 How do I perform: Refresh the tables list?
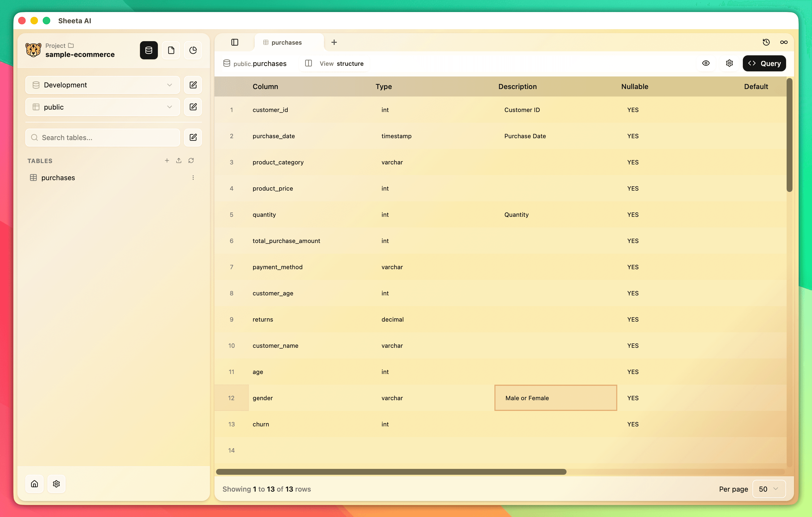click(191, 161)
